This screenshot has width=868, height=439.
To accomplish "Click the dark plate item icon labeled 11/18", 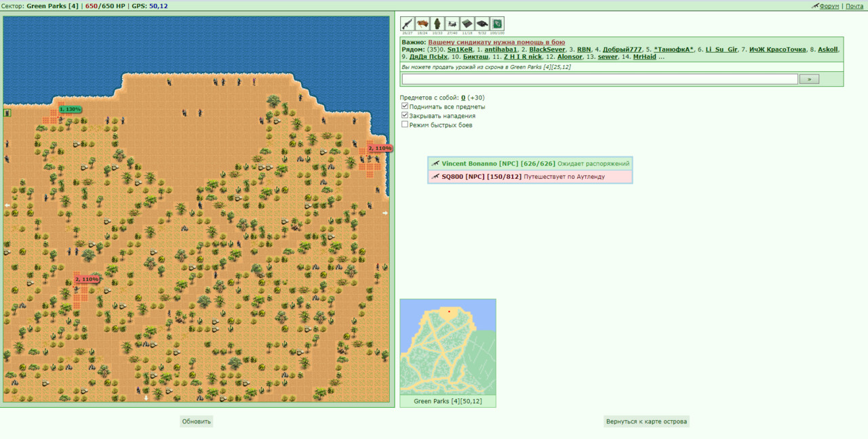I will pos(467,24).
